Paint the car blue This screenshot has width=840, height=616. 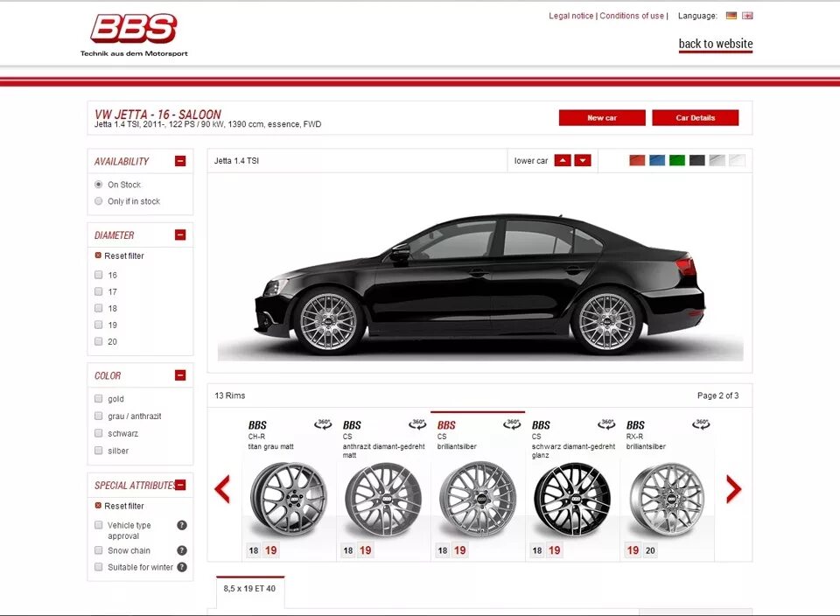point(657,160)
